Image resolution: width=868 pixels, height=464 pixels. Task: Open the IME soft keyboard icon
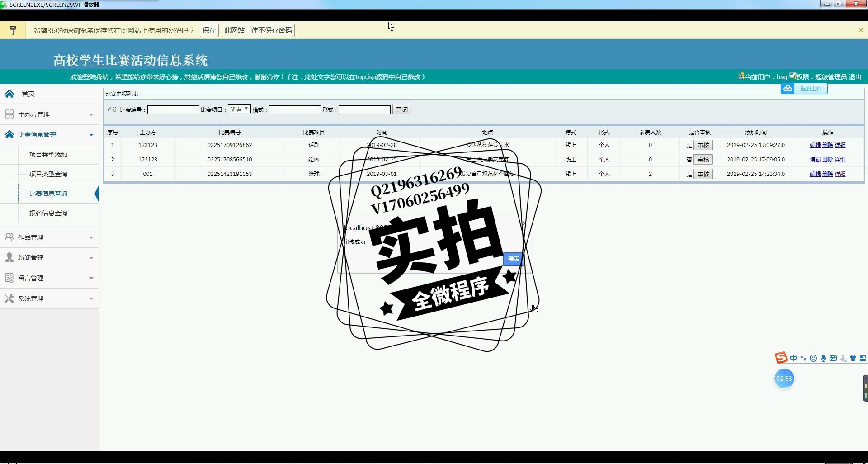[x=833, y=358]
